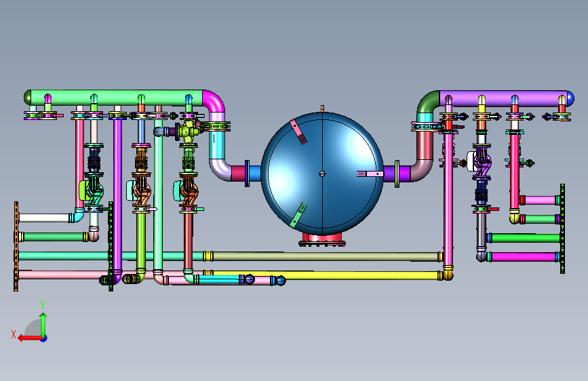Pick the magenta horizontal pipe at bottom right
Image resolution: width=588 pixels, height=381 pixels.
point(524,257)
